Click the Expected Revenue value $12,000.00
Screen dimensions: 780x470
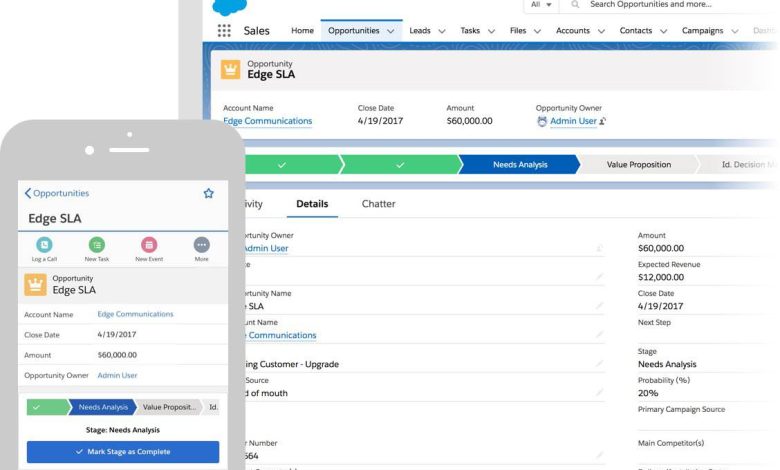[661, 277]
